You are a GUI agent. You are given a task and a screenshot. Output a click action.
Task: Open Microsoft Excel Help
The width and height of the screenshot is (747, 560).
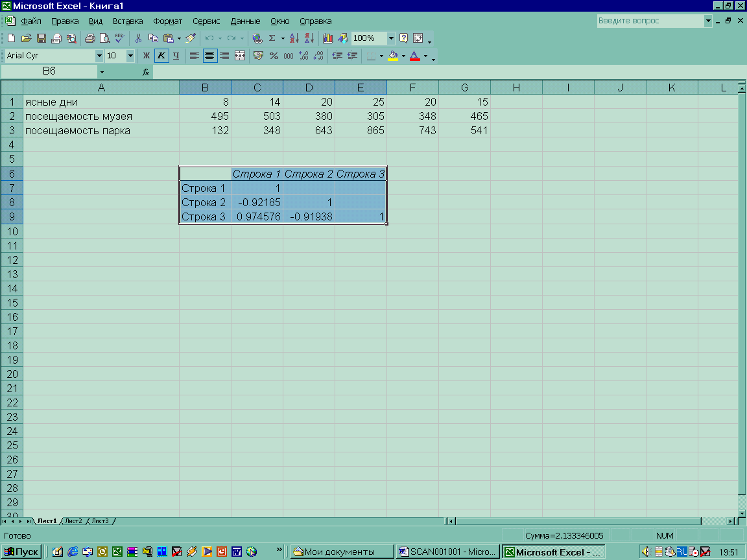tap(403, 38)
